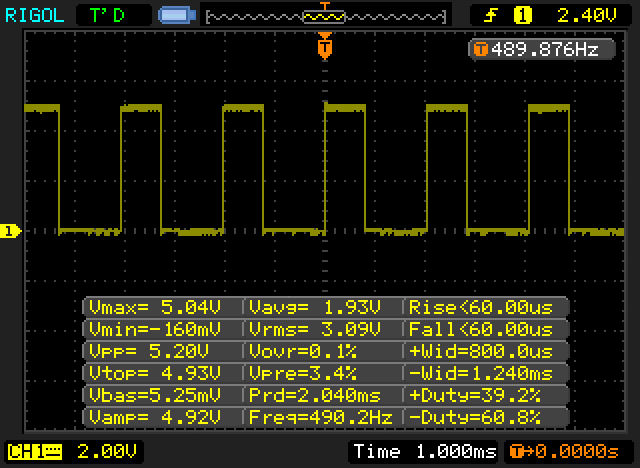Click the Vpp= 5.20V measurement
The width and height of the screenshot is (640, 468).
point(149,351)
